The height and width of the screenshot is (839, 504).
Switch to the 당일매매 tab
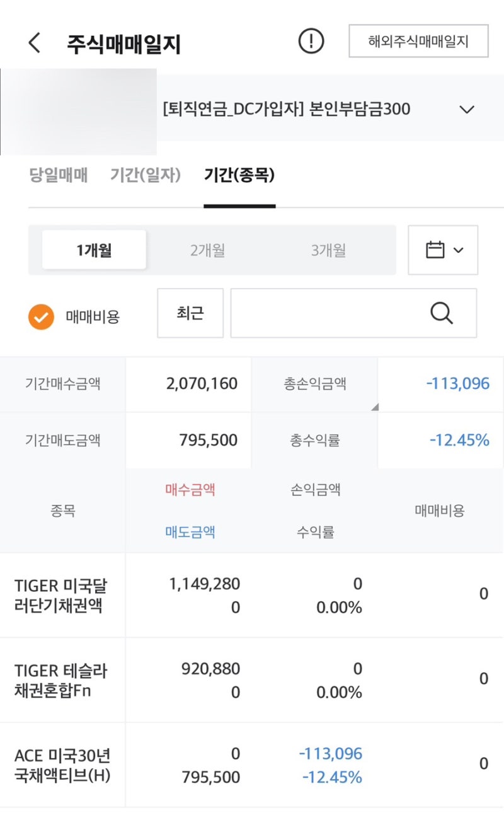[x=59, y=175]
